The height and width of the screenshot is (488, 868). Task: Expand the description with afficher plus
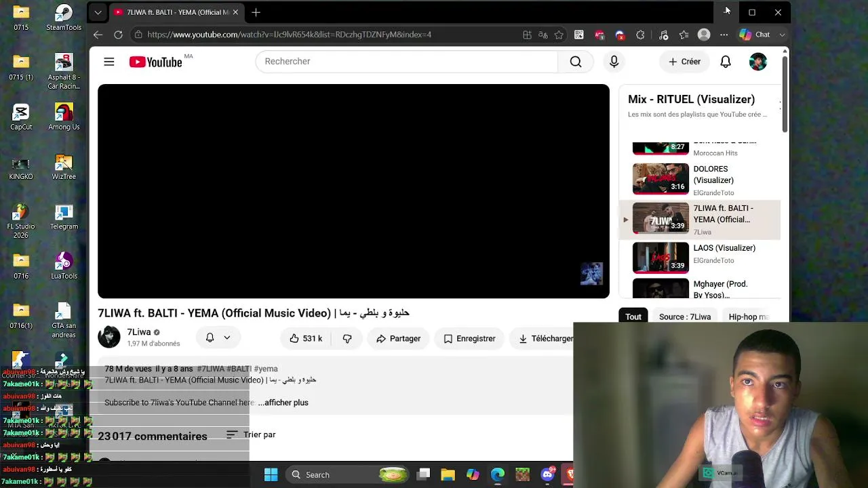pos(283,403)
